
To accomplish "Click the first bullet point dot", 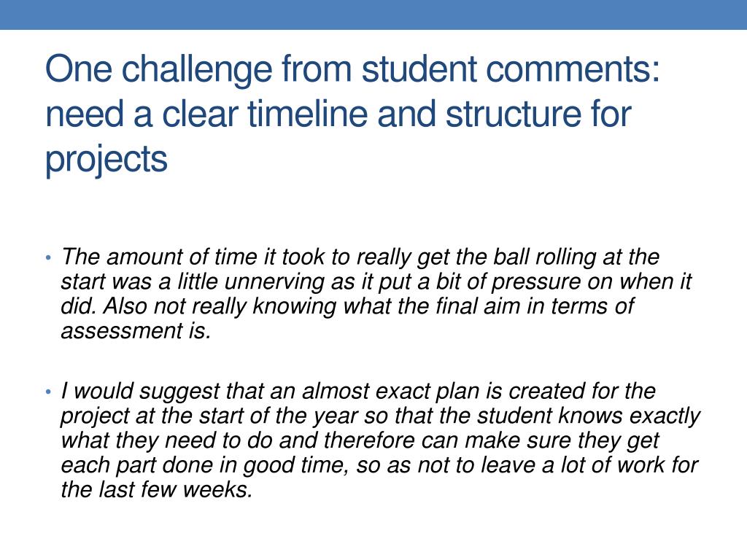I will click(48, 257).
